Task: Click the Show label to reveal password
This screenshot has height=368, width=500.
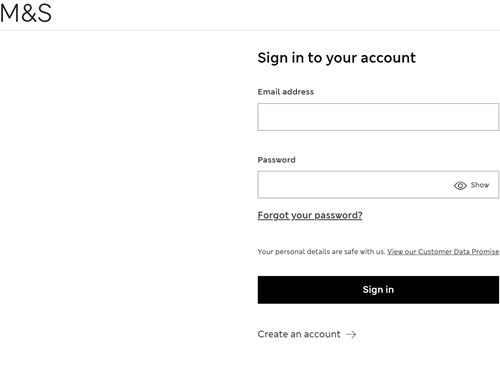Action: tap(480, 185)
